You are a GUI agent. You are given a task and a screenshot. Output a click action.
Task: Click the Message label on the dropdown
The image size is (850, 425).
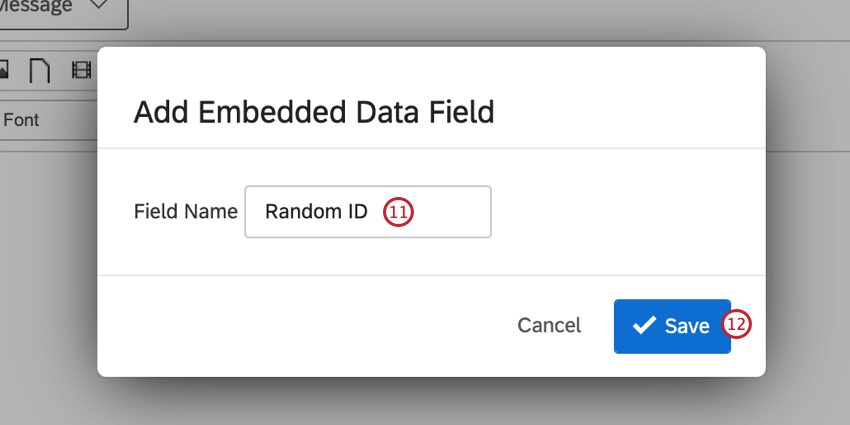pos(40,7)
